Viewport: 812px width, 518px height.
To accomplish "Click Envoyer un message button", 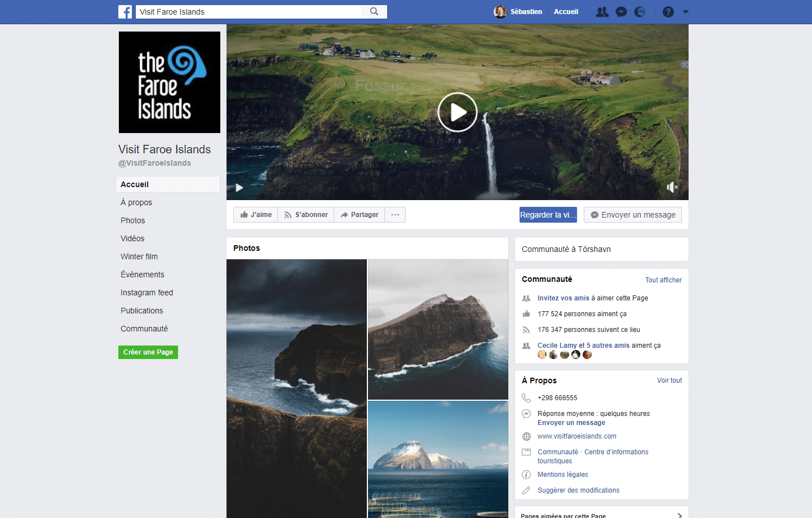I will click(633, 215).
